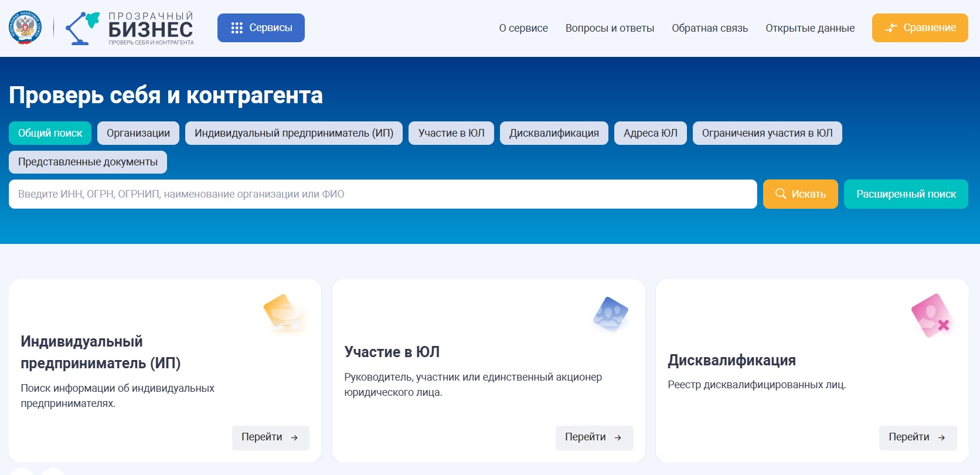Open О сервисе page
Screen dimensions: 980x475
coord(523,28)
